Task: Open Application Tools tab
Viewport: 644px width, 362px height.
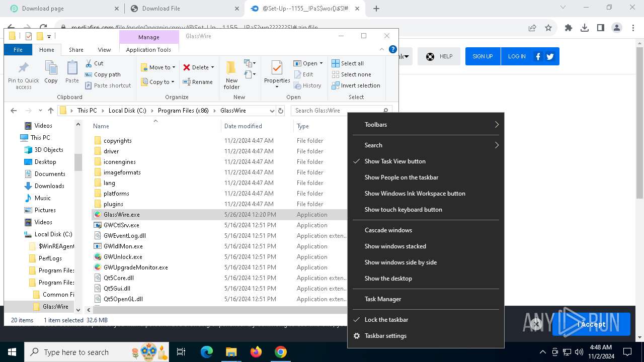Action: coord(148,50)
